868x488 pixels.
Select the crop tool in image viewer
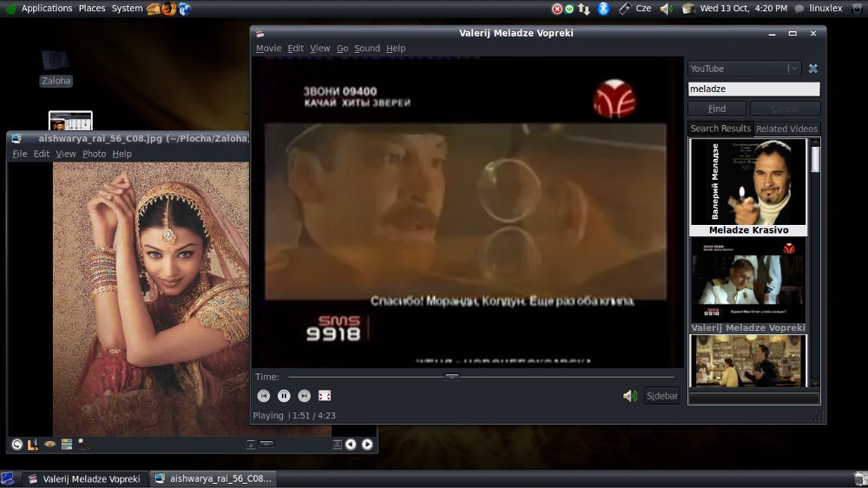33,445
